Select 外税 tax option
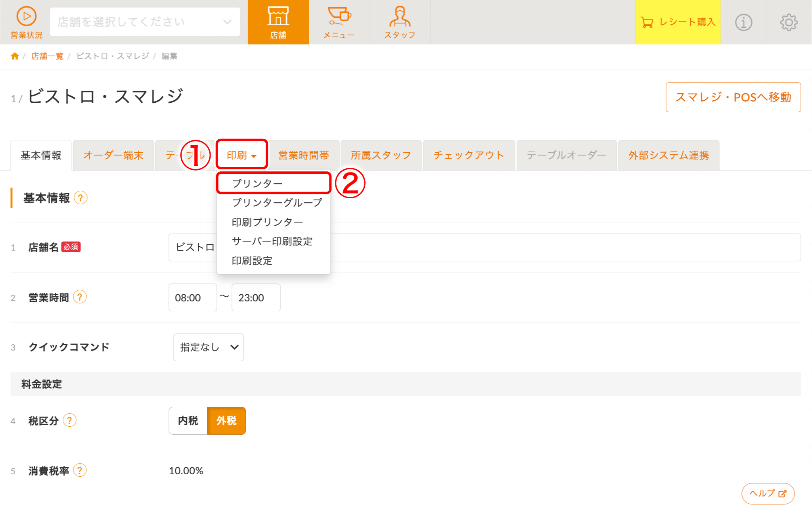 [226, 420]
